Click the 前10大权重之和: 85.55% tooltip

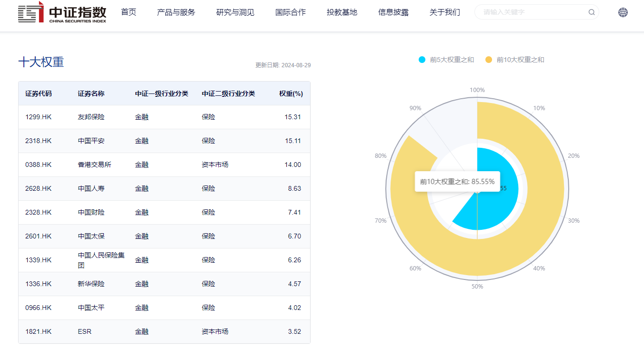[457, 182]
